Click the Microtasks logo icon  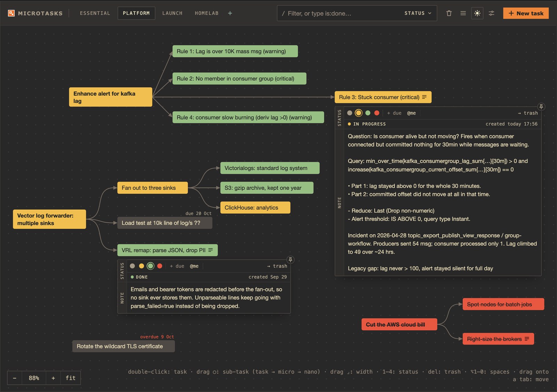click(x=11, y=13)
